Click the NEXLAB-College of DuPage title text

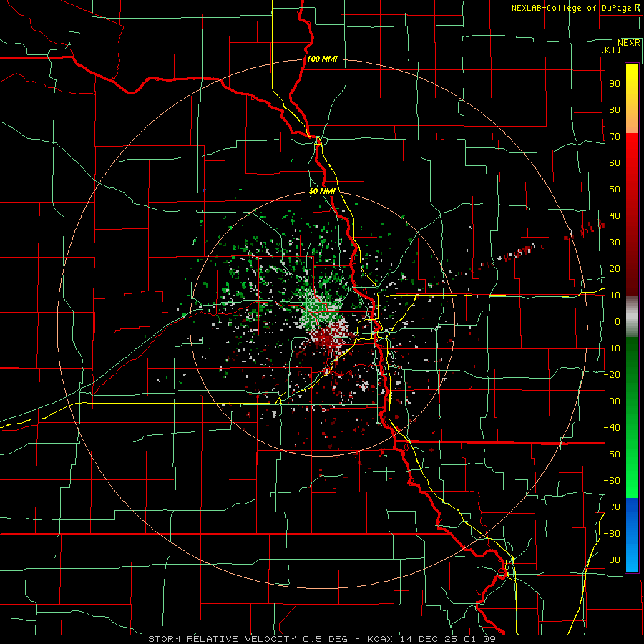tap(572, 8)
